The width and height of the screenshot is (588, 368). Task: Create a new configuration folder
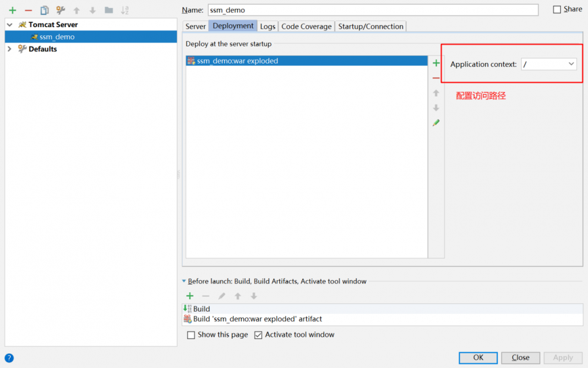coord(109,10)
